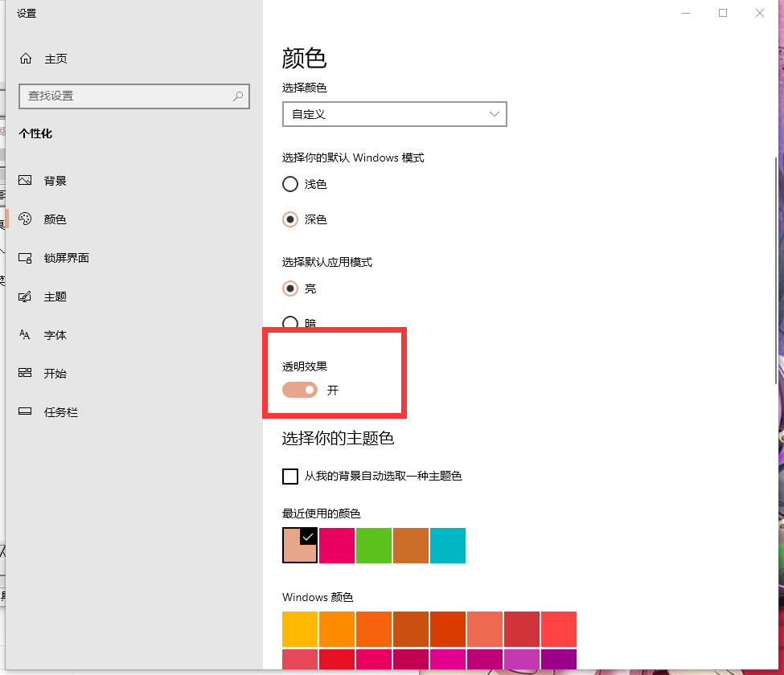784x675 pixels.
Task: Check 从我的背景自动选取一种主题色 checkbox
Action: (290, 477)
